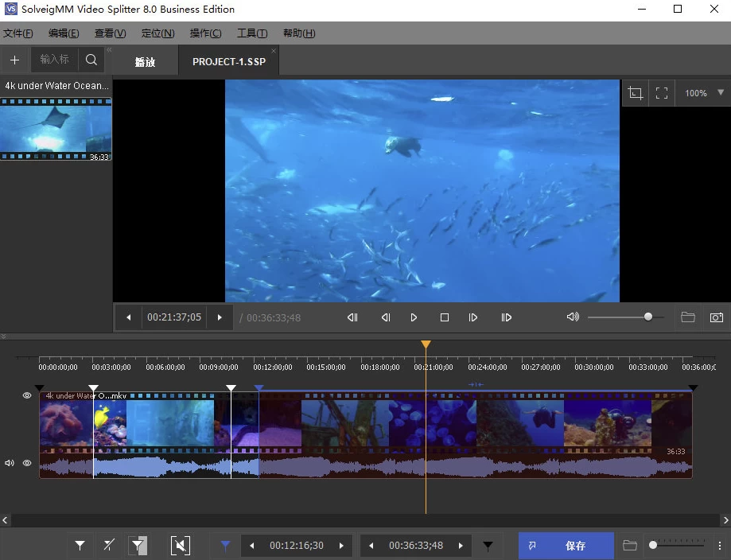
Task: Select the crop tool above the preview
Action: tap(635, 92)
